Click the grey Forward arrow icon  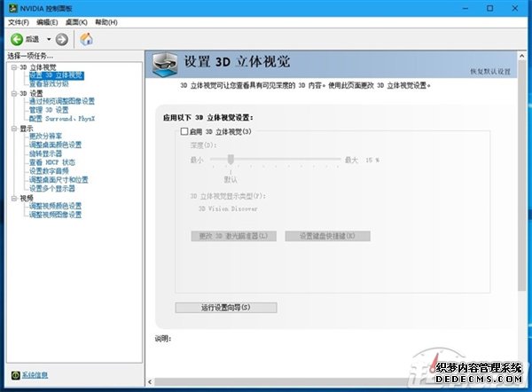(x=62, y=39)
